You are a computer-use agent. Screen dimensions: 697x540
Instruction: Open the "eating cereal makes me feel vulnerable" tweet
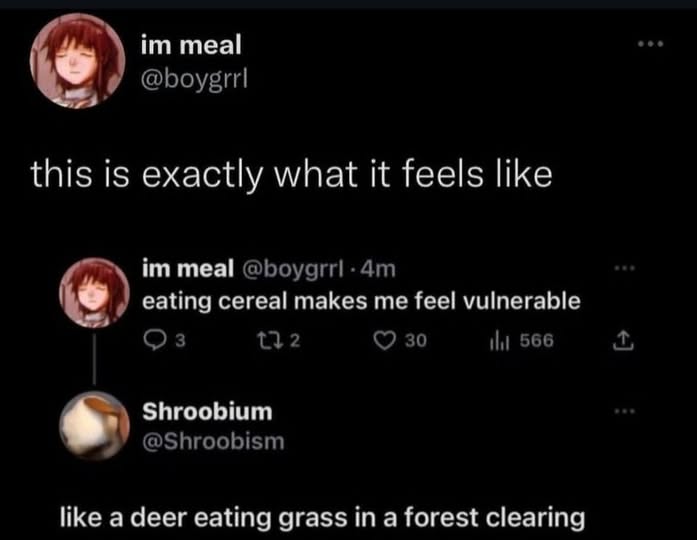(x=360, y=301)
